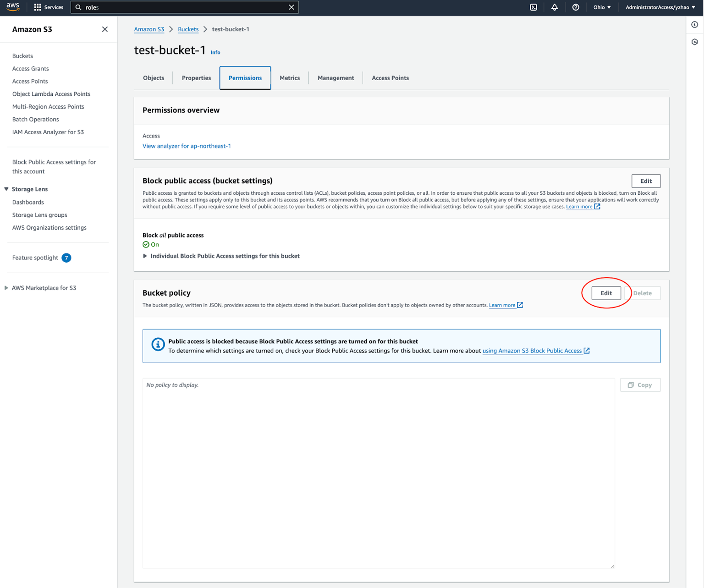Viewport: 704px width, 588px height.
Task: Open the CloudShell terminal icon
Action: (x=533, y=7)
